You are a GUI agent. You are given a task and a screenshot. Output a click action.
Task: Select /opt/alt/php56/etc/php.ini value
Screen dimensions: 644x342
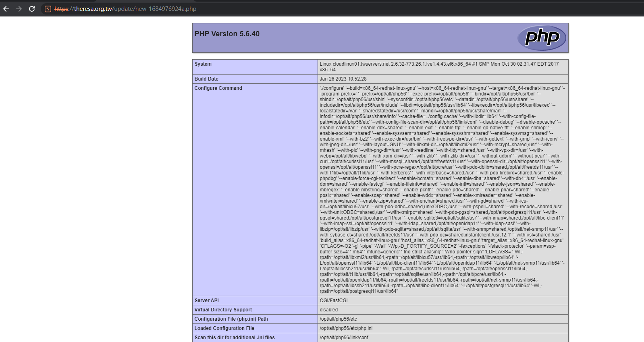click(x=346, y=328)
